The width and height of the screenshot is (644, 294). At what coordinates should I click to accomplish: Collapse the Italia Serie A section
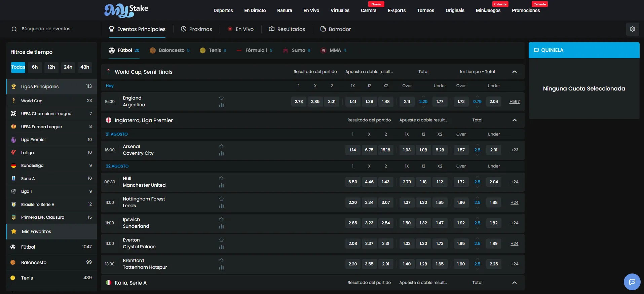pos(514,283)
